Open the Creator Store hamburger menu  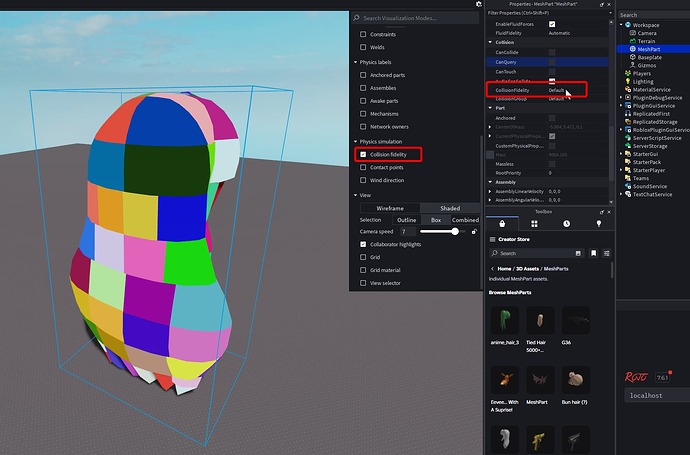[x=492, y=239]
